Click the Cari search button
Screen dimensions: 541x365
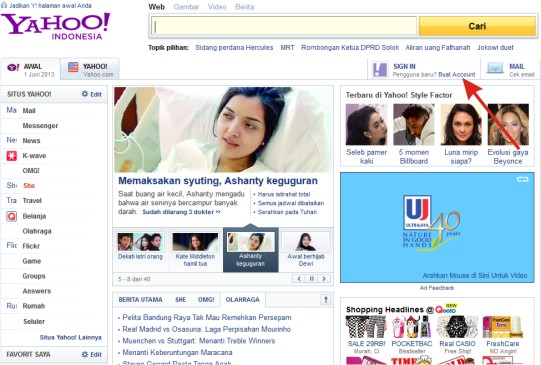(x=477, y=26)
